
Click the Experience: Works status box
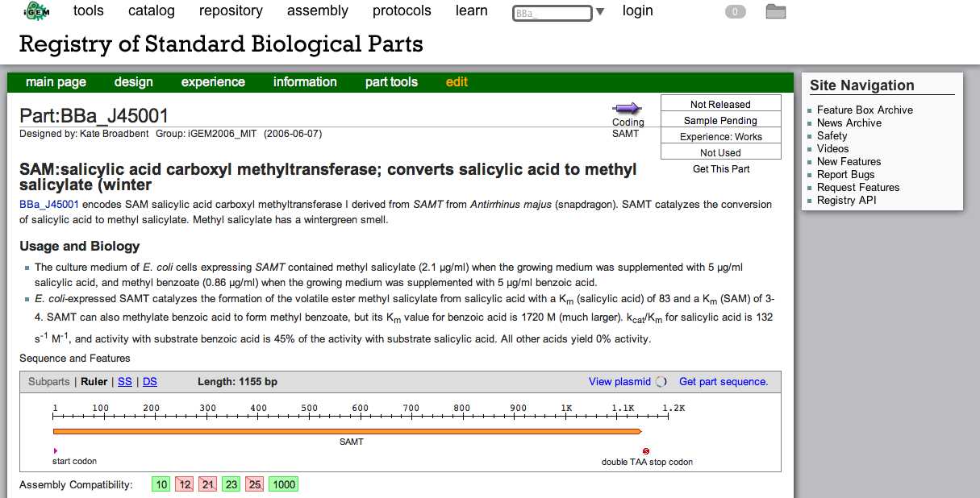click(721, 135)
